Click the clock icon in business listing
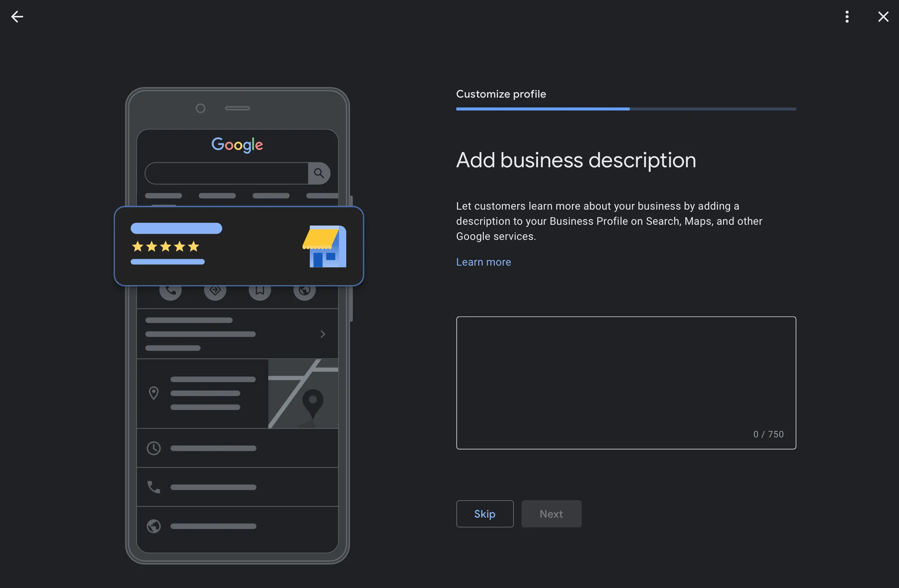The width and height of the screenshot is (899, 588). 152,448
